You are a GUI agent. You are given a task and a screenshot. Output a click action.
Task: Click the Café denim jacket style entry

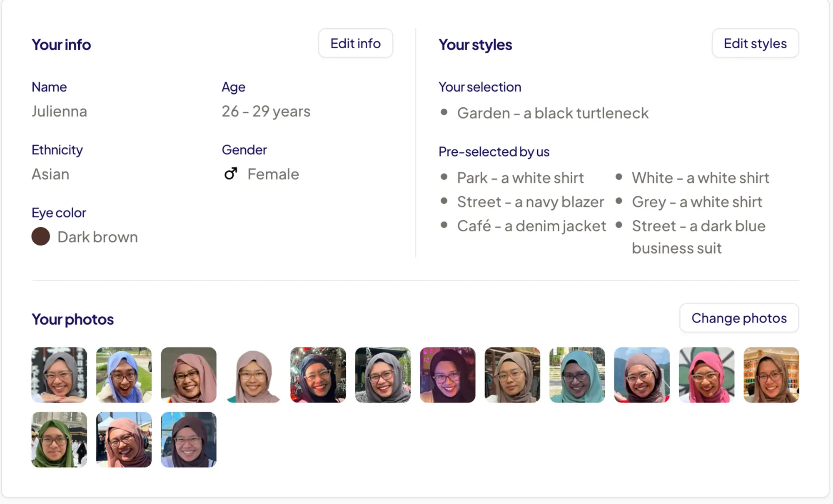(531, 226)
